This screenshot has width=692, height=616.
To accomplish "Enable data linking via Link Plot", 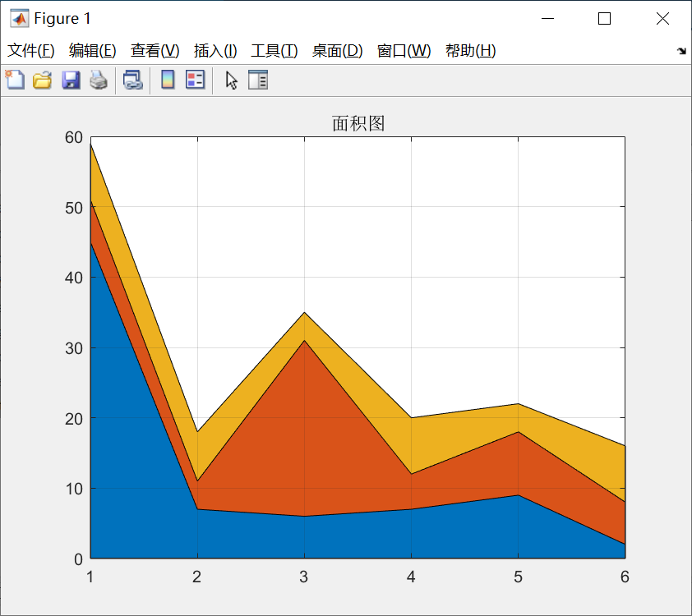I will (133, 80).
